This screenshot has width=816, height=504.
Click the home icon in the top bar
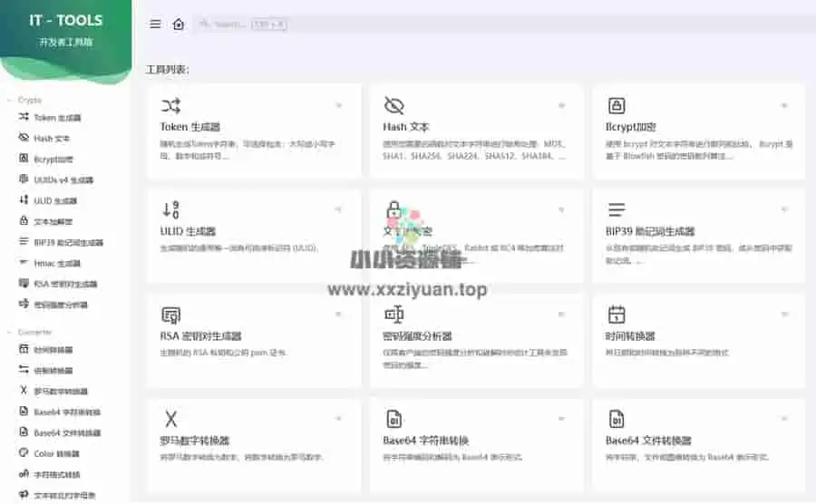click(179, 24)
